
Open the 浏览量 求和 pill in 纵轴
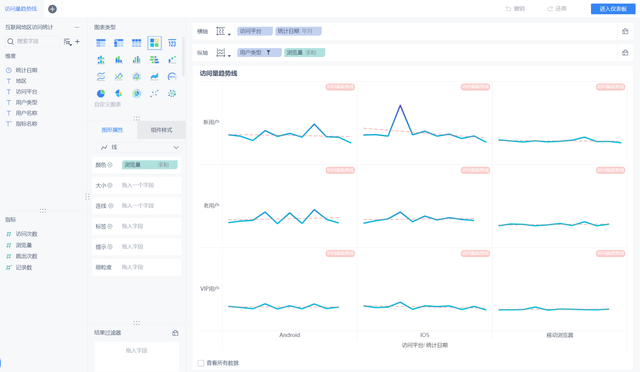tap(304, 52)
